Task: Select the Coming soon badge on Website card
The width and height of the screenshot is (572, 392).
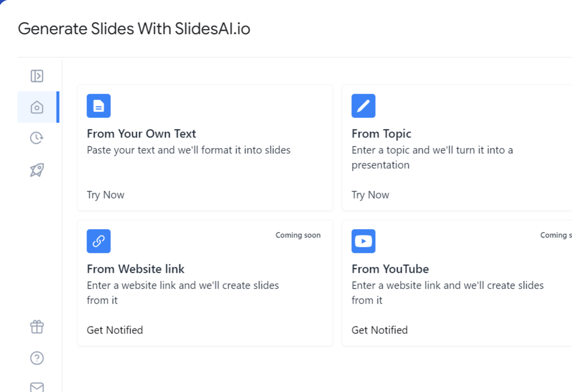Action: click(x=298, y=235)
